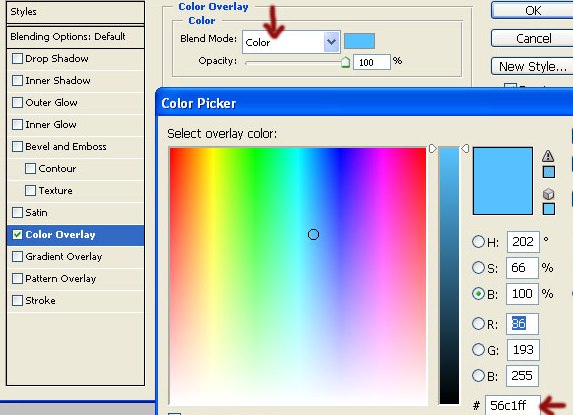Open the Blend Mode dropdown

click(291, 42)
